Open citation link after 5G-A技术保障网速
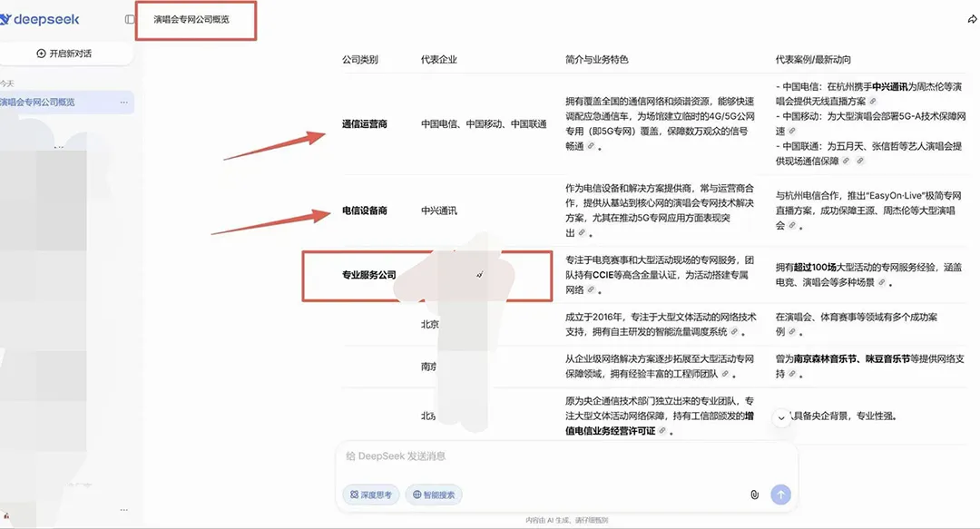The height and width of the screenshot is (529, 980). tap(792, 131)
